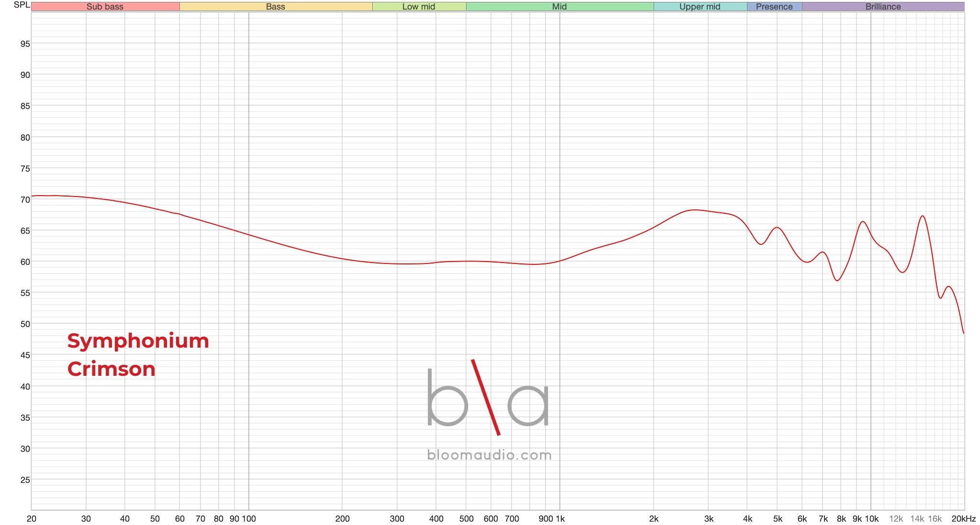
Task: Click the 400 Hz frequency axis label
Action: [436, 519]
